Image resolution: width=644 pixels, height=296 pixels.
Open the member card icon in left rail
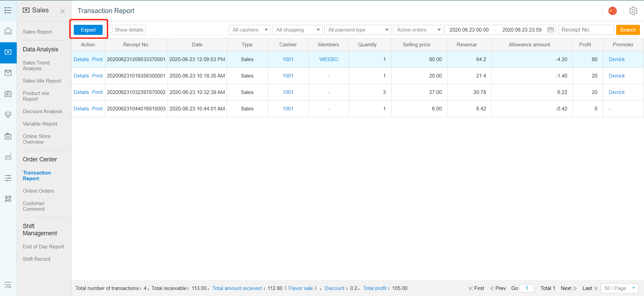[8, 94]
